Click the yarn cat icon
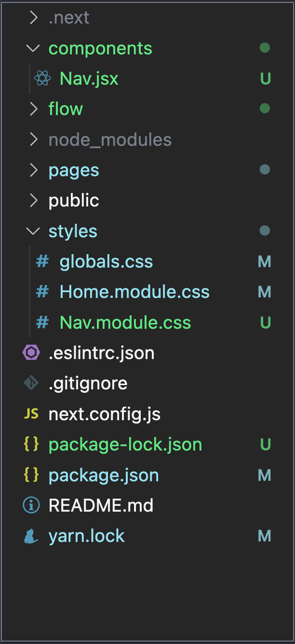The height and width of the screenshot is (644, 295). point(31,536)
